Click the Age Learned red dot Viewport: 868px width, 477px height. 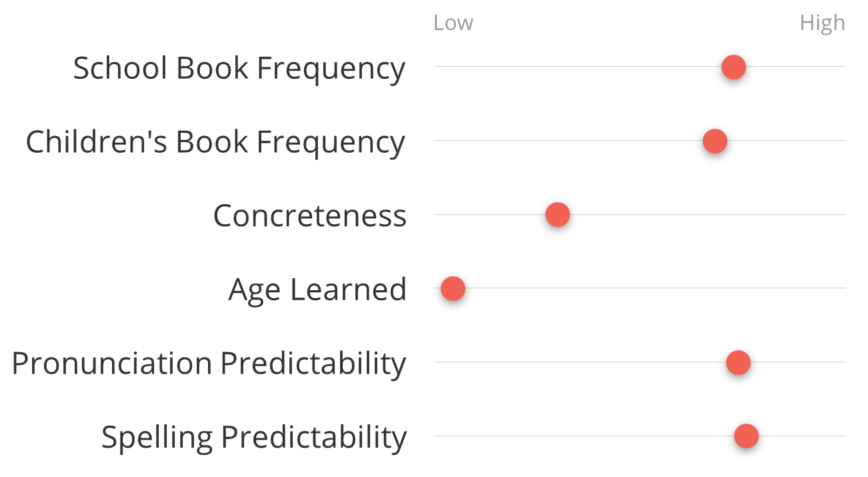(x=453, y=289)
